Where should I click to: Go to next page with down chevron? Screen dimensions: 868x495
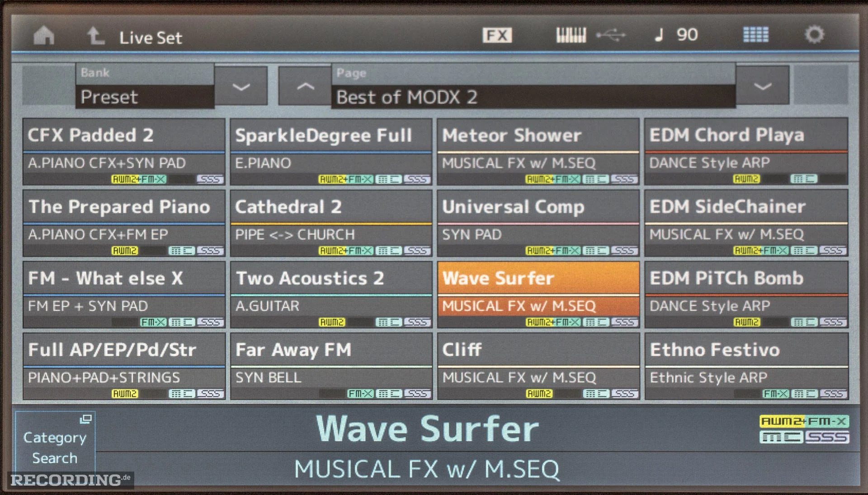coord(763,86)
